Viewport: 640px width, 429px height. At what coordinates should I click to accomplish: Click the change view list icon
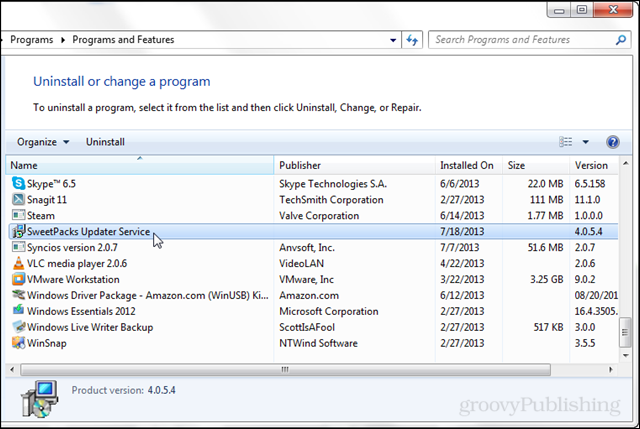[x=565, y=142]
